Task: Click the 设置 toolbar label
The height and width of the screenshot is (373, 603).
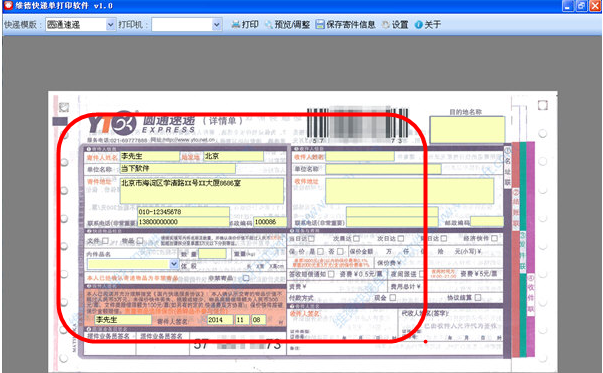Action: click(x=400, y=25)
